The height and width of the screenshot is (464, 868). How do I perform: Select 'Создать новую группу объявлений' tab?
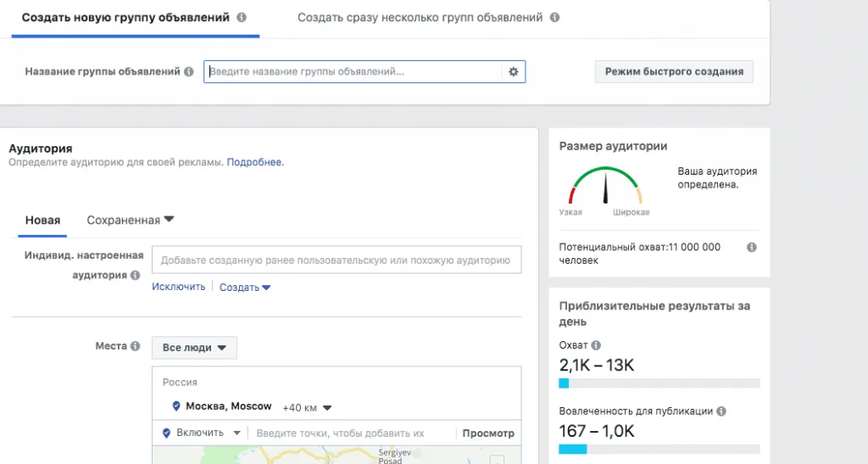pyautogui.click(x=125, y=17)
